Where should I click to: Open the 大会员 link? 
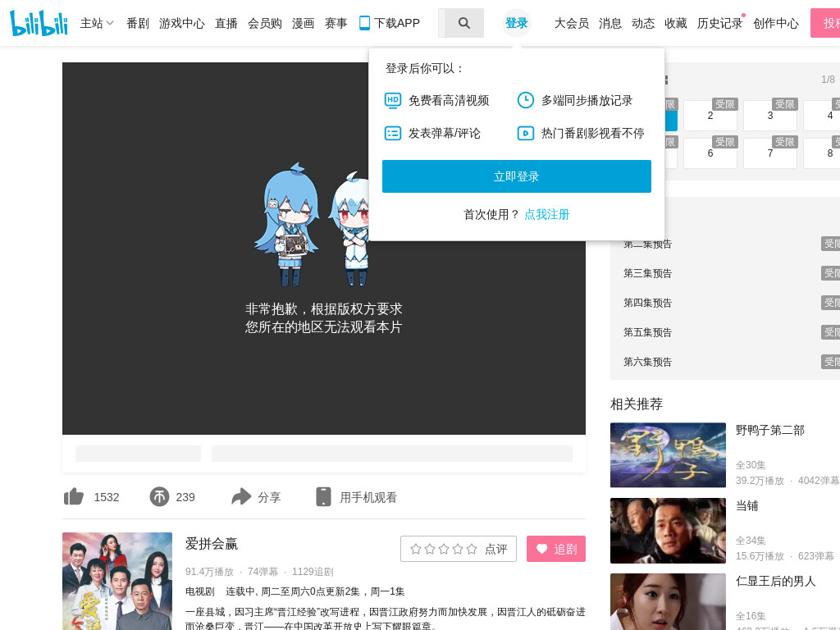click(572, 23)
